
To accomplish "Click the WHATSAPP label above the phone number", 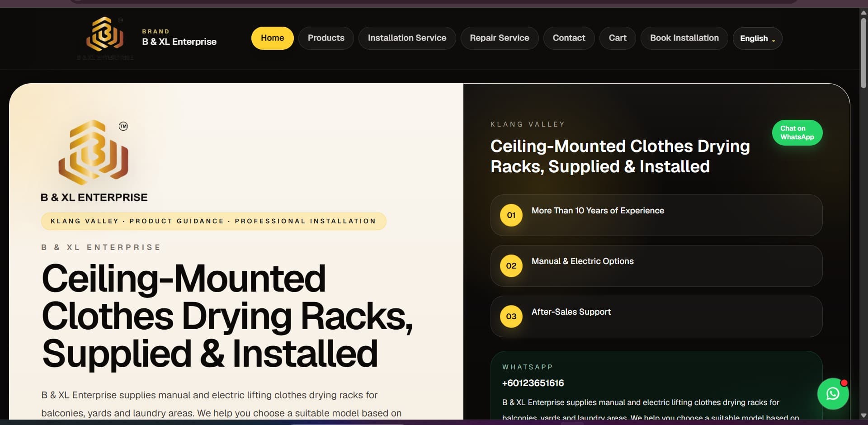I will 527,367.
